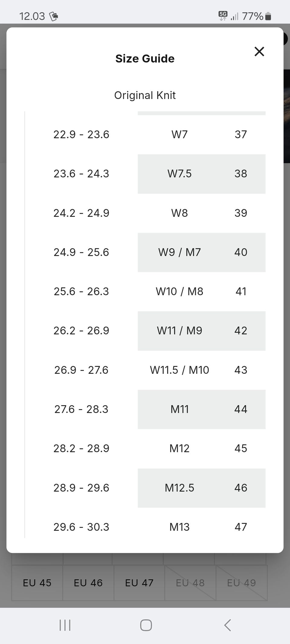Tap the notification icon beside the clock

click(x=53, y=16)
